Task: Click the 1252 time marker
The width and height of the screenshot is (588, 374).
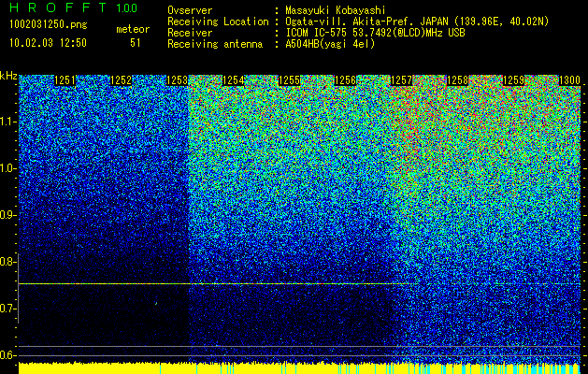Action: coord(122,80)
